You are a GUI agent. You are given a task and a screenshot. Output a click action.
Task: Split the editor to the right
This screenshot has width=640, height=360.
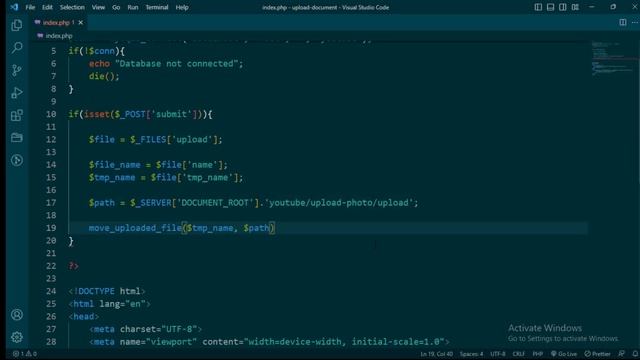click(x=622, y=22)
